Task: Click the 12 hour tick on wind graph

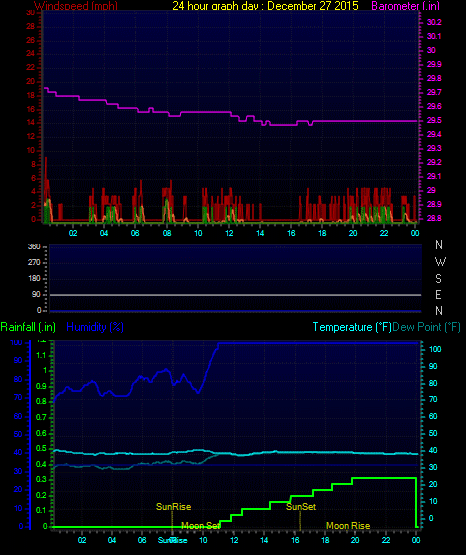Action: [229, 233]
